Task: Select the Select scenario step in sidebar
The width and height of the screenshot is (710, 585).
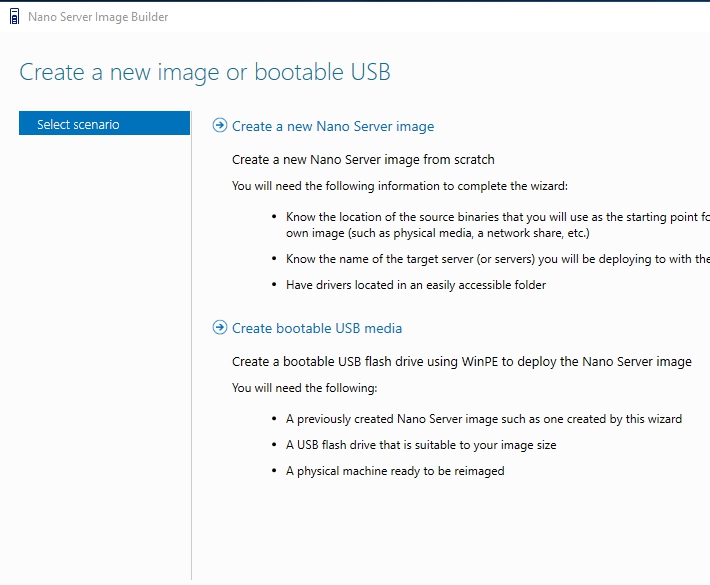Action: point(104,124)
